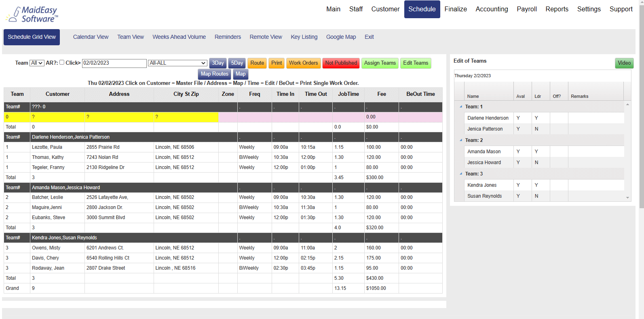Open the Payroll menu
The image size is (644, 319).
pos(527,9)
